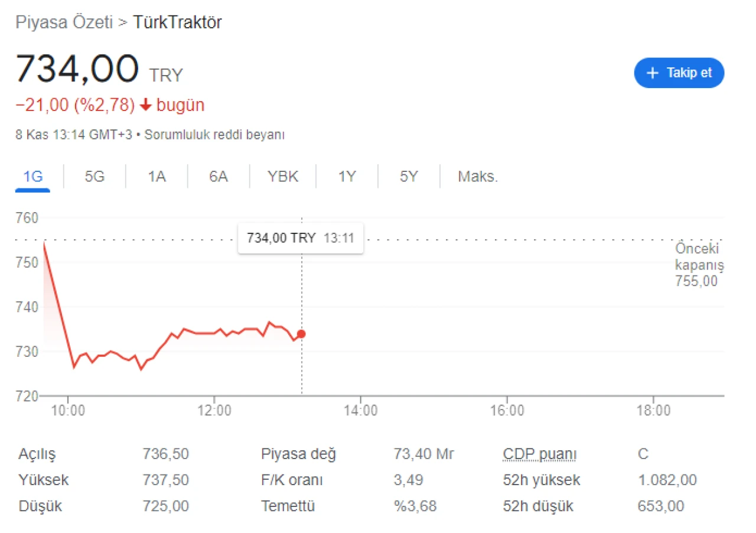Select the 1G time range tab
Viewport: 756px width, 533px height.
coord(32,177)
